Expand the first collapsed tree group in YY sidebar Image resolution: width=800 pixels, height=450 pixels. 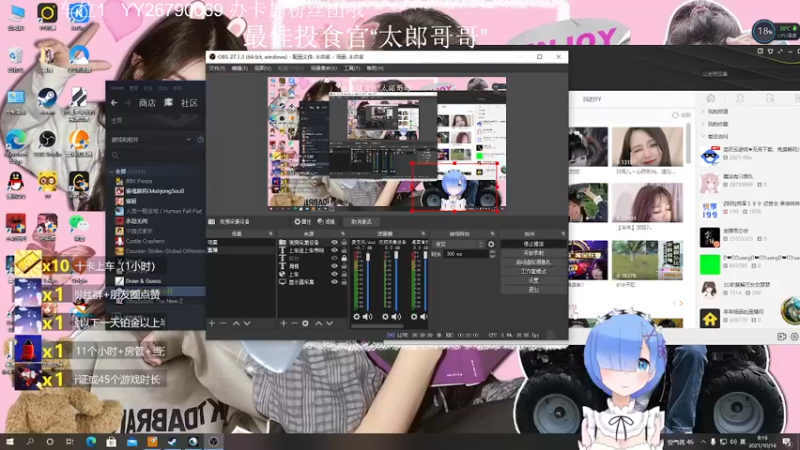(x=704, y=111)
